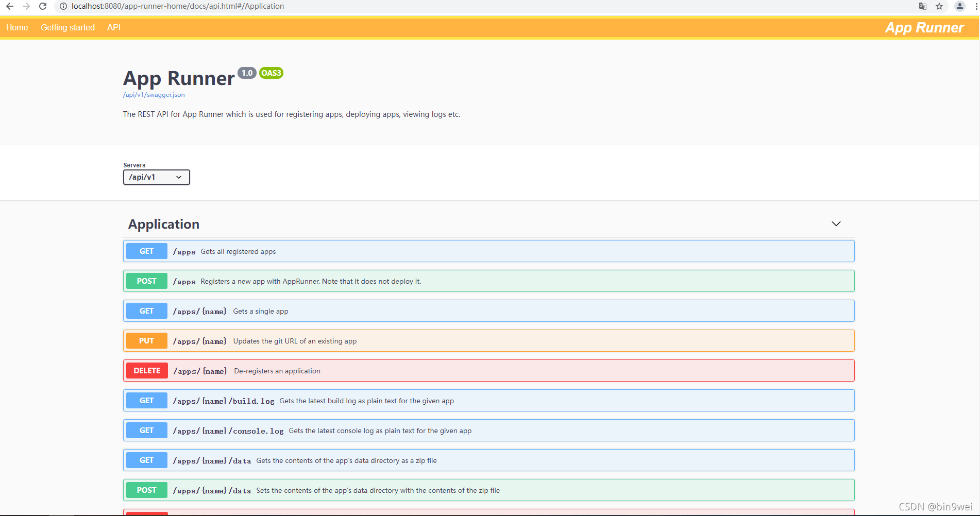Go forward using the browser forward arrow
Screen dimensions: 980x516
(x=26, y=6)
